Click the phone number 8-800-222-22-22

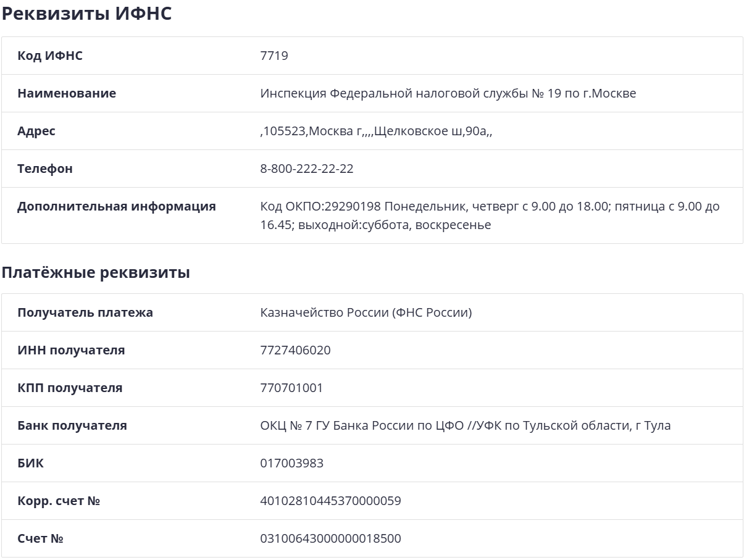tap(307, 169)
